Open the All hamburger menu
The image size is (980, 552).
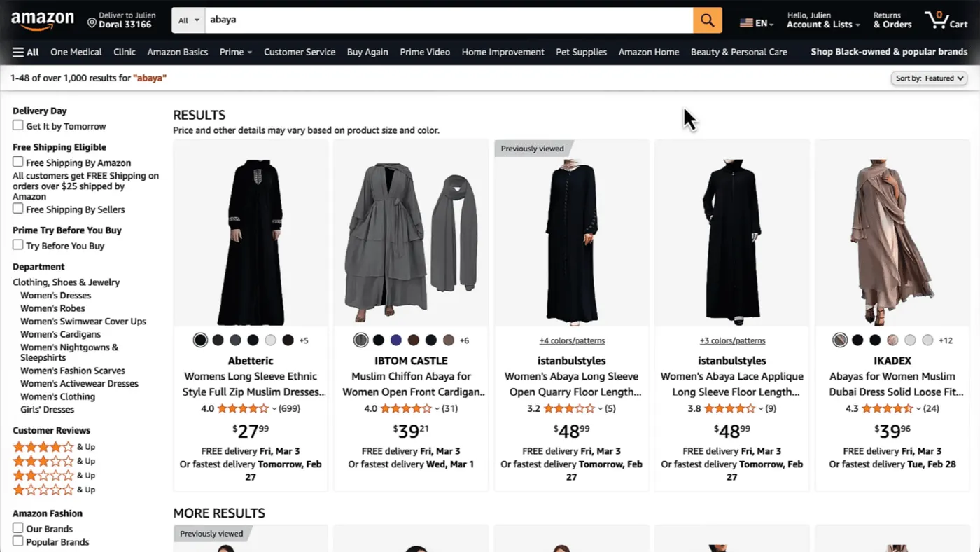(25, 52)
